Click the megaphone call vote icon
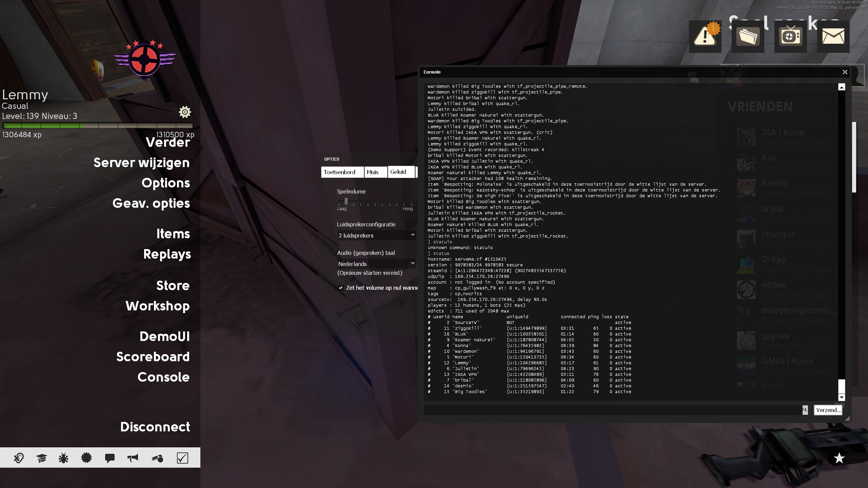Screen dimensions: 868x488 point(133,458)
